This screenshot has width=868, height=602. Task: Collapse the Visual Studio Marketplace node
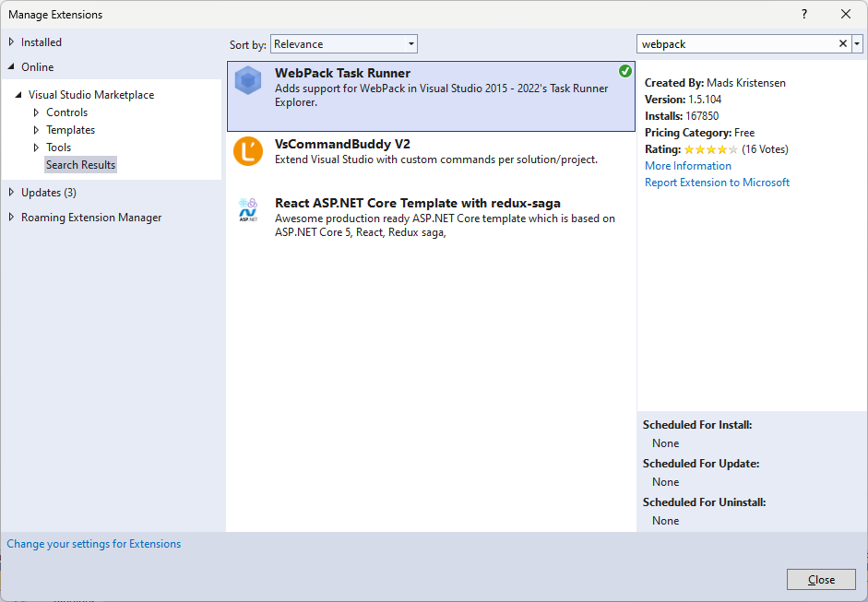pos(18,95)
